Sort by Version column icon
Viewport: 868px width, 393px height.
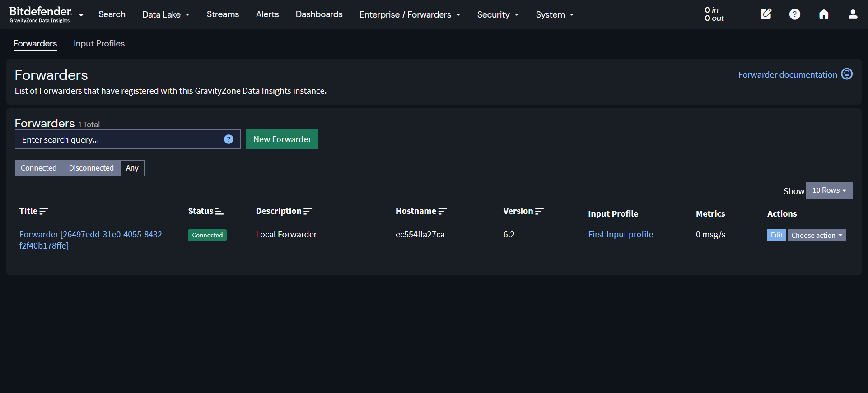point(539,211)
